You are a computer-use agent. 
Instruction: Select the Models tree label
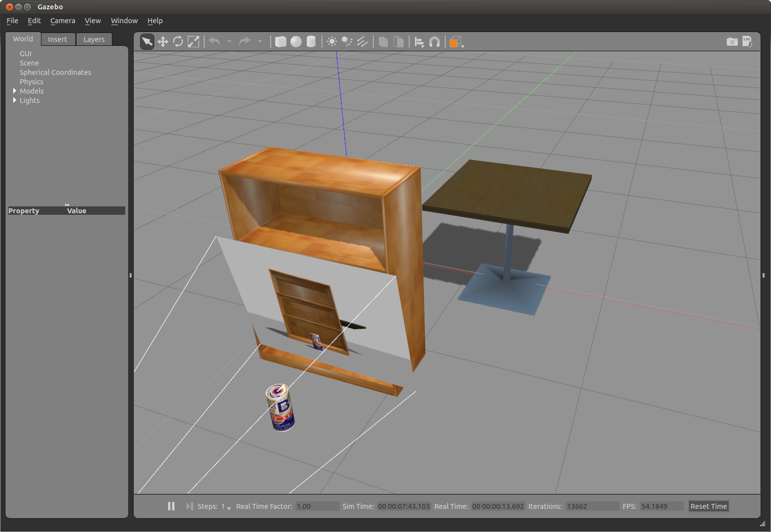[32, 91]
